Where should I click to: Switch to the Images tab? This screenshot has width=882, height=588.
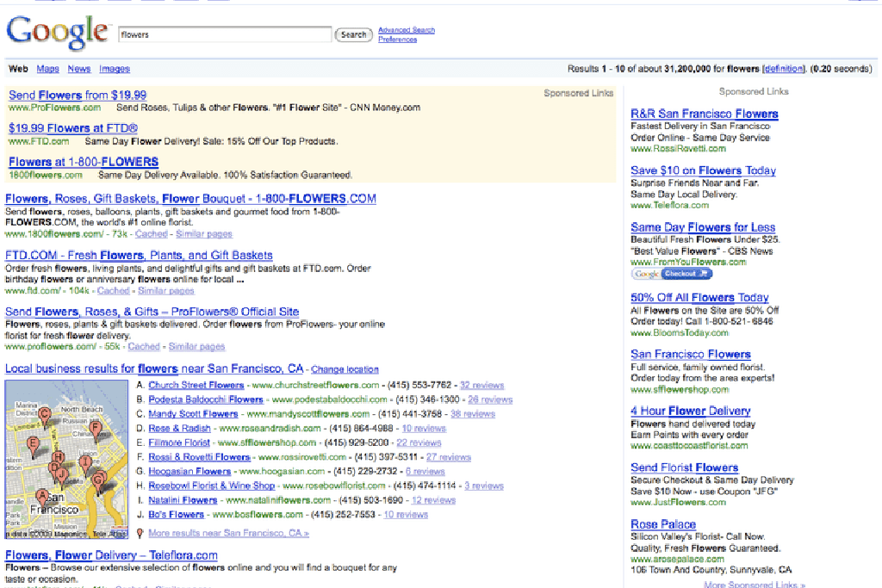pyautogui.click(x=115, y=69)
